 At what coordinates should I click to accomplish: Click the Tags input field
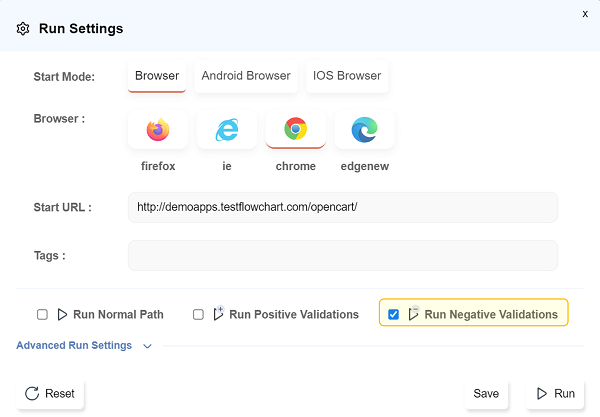coord(343,255)
